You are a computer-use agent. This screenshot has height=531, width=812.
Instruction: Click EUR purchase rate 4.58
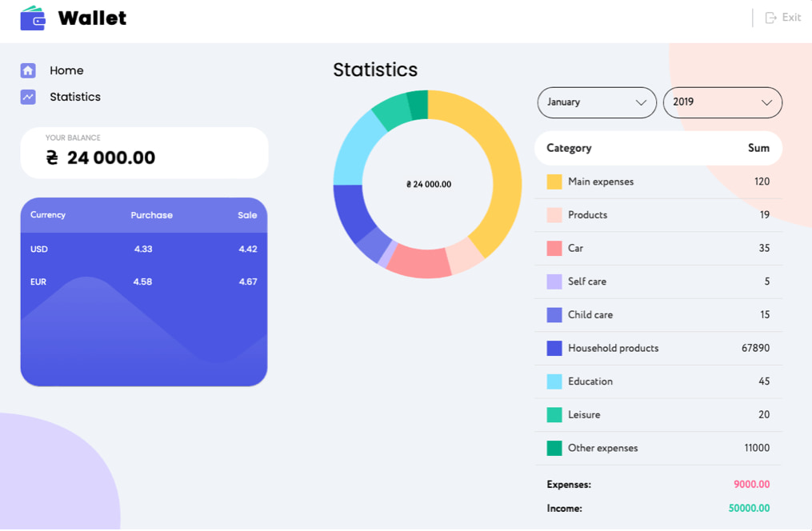point(142,282)
